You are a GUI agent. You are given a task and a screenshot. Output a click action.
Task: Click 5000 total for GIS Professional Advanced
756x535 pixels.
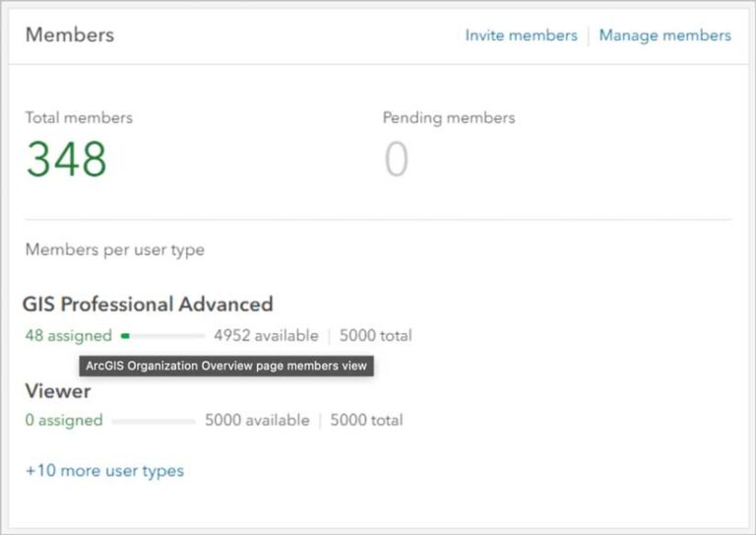click(x=376, y=336)
